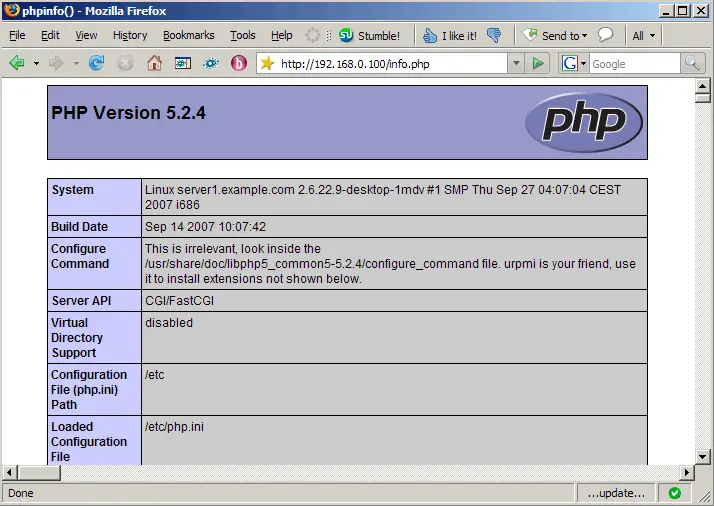Open the All topics dropdown
Viewport: 714px width, 506px height.
pos(644,36)
